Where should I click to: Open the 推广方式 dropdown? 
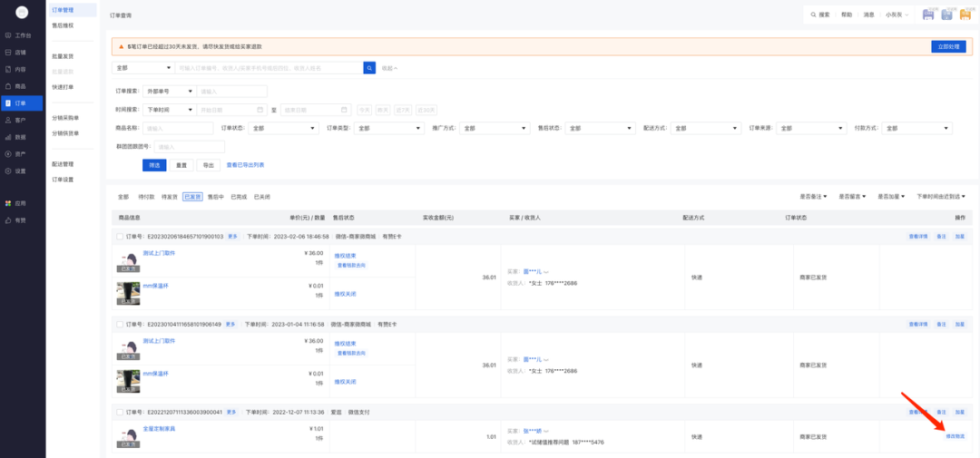pyautogui.click(x=495, y=128)
